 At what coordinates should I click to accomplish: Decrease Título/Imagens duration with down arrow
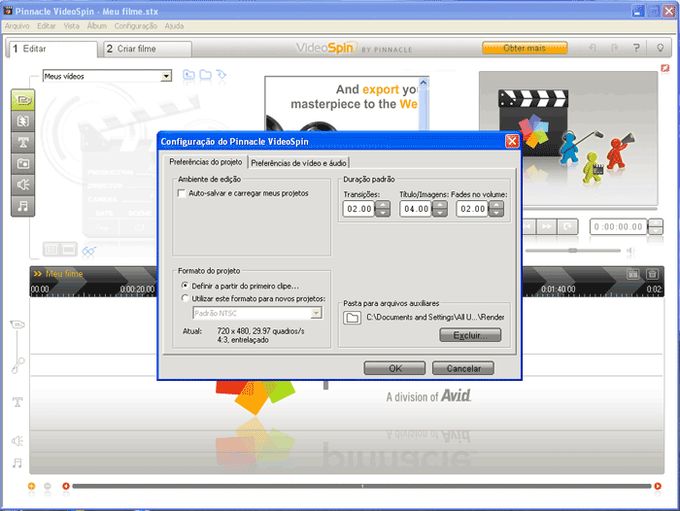440,213
